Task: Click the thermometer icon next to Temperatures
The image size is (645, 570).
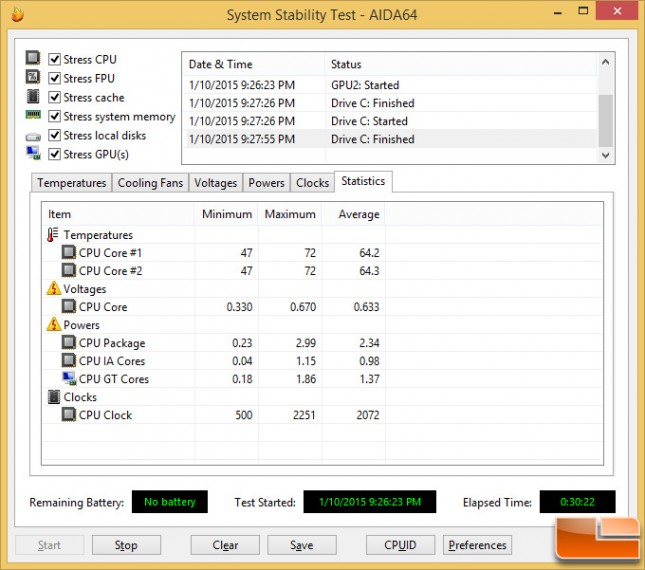Action: point(53,235)
